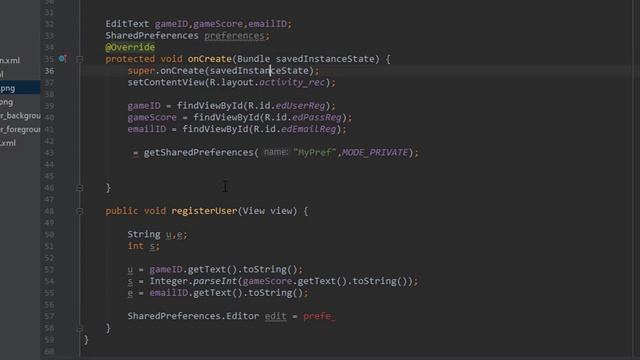The image size is (640, 360).
Task: Click the EditText type on line 32
Action: pyautogui.click(x=127, y=24)
